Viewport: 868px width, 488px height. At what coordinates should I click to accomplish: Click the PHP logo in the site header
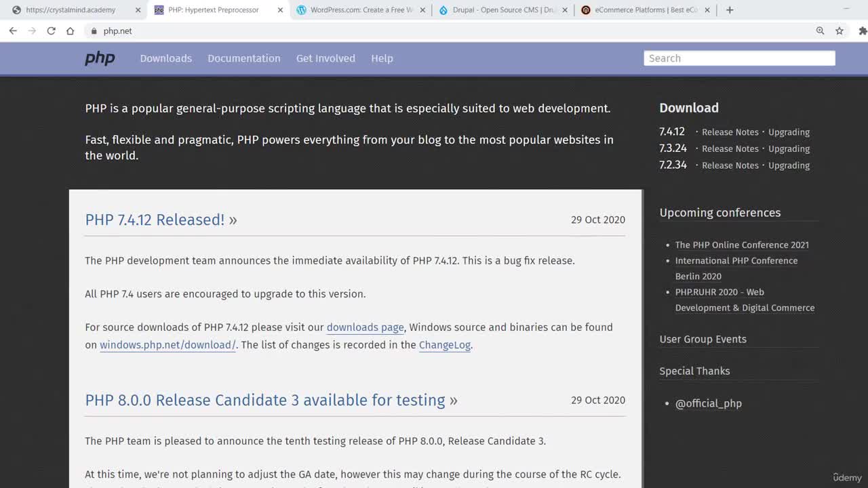[x=100, y=58]
